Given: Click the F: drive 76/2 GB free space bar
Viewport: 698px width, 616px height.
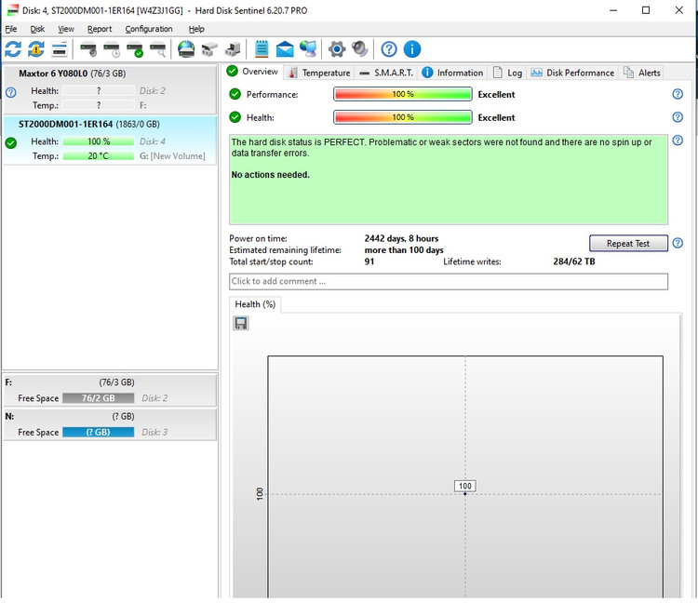Looking at the screenshot, I should (99, 398).
